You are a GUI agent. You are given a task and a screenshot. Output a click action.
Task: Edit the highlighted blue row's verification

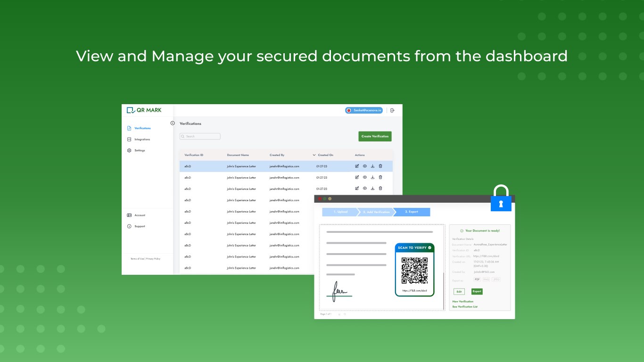[x=357, y=166]
